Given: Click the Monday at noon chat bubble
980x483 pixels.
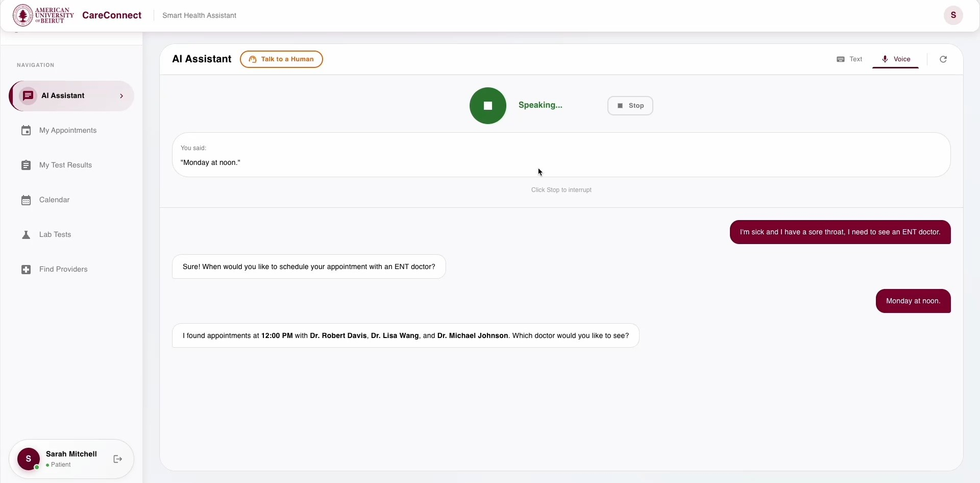Looking at the screenshot, I should 913,301.
